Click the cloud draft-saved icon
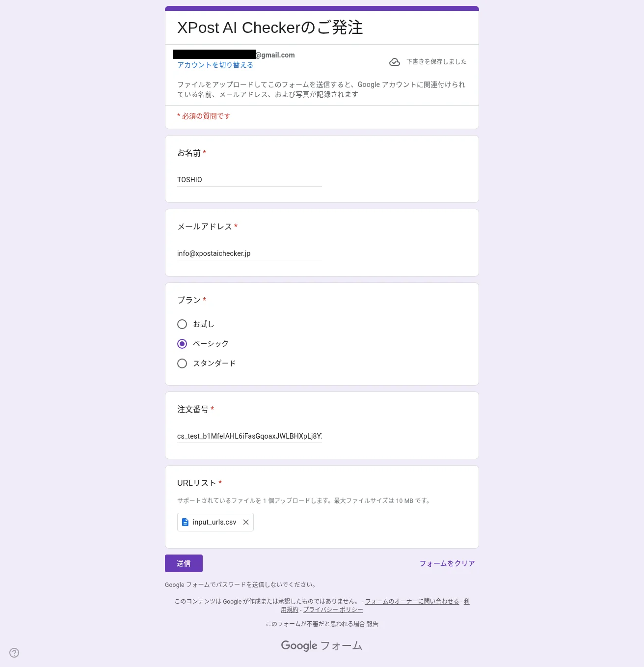Screen dimensions: 644x667 [x=395, y=62]
